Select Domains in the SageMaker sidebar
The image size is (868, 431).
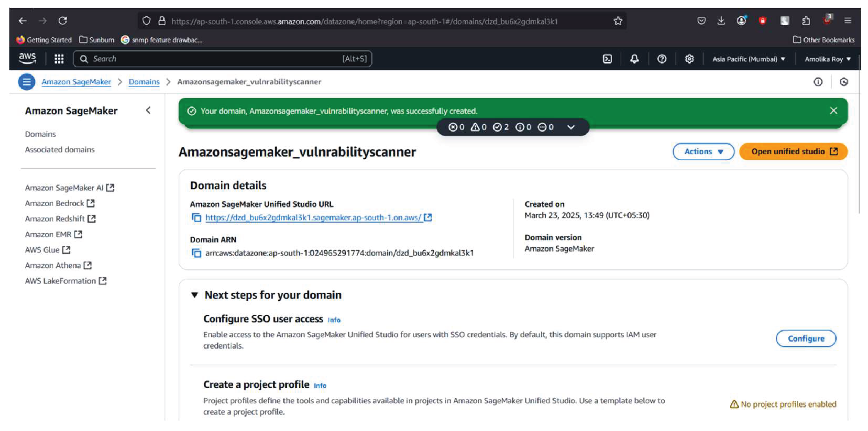40,134
